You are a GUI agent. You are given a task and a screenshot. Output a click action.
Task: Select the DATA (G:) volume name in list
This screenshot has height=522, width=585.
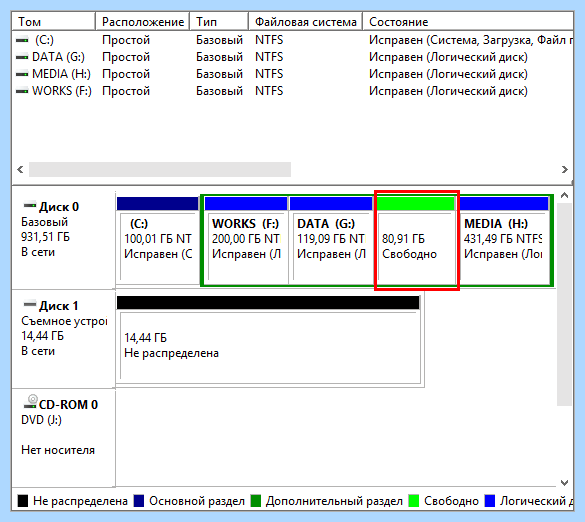pos(59,57)
